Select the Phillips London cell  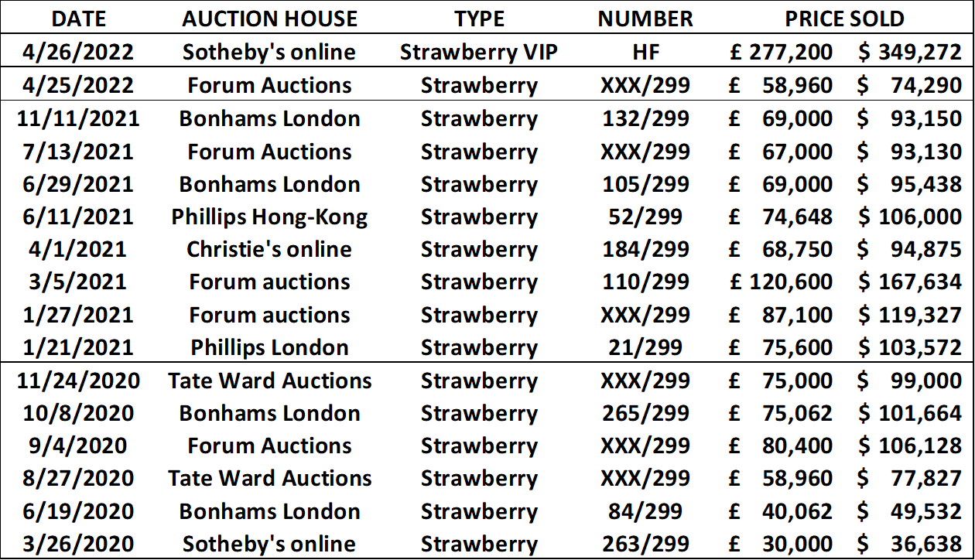pyautogui.click(x=269, y=347)
